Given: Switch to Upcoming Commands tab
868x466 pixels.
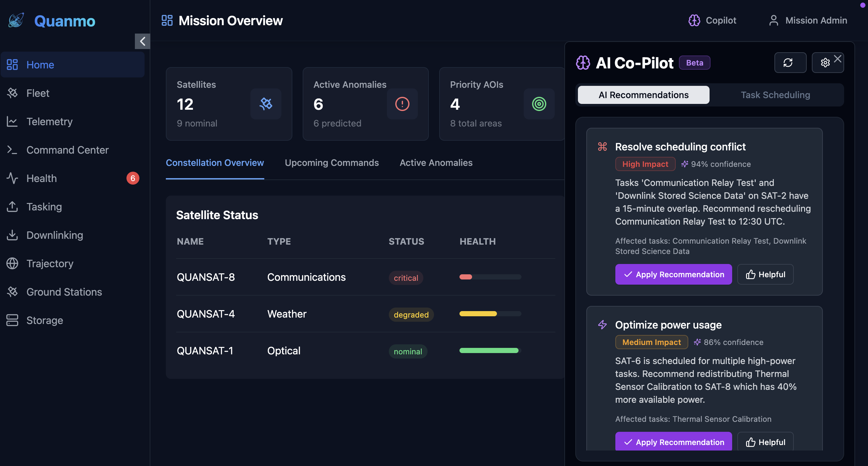Looking at the screenshot, I should (x=332, y=163).
